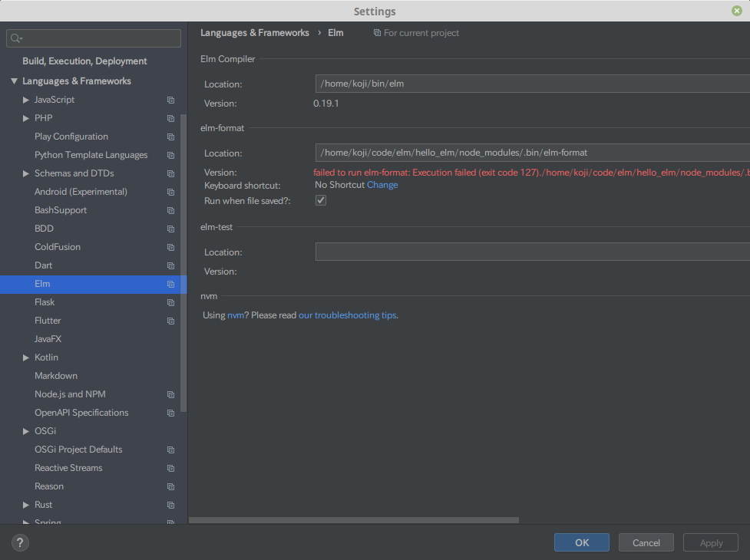Select the Dart settings page
This screenshot has width=750, height=560.
pyautogui.click(x=43, y=265)
